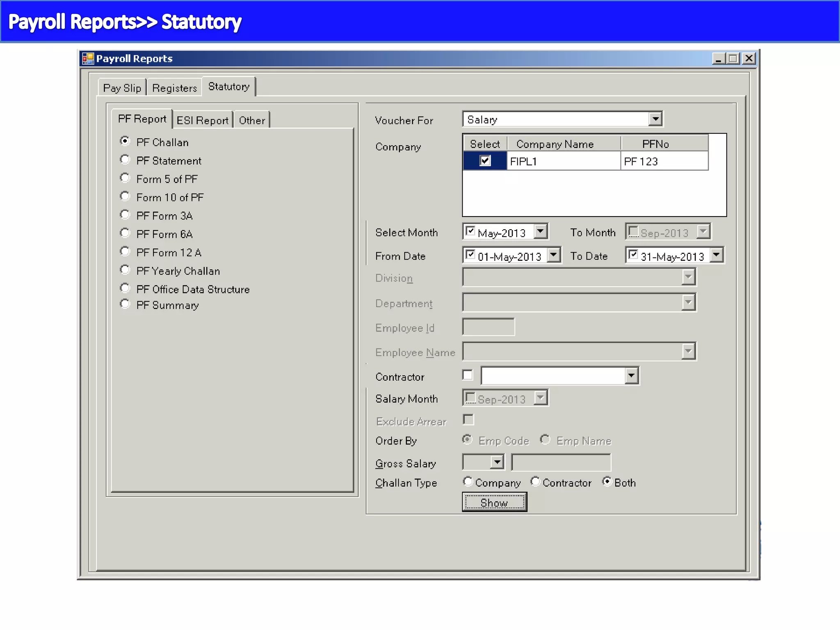Enable the Contractor checkbox
Viewport: 840px width, 630px height.
468,375
